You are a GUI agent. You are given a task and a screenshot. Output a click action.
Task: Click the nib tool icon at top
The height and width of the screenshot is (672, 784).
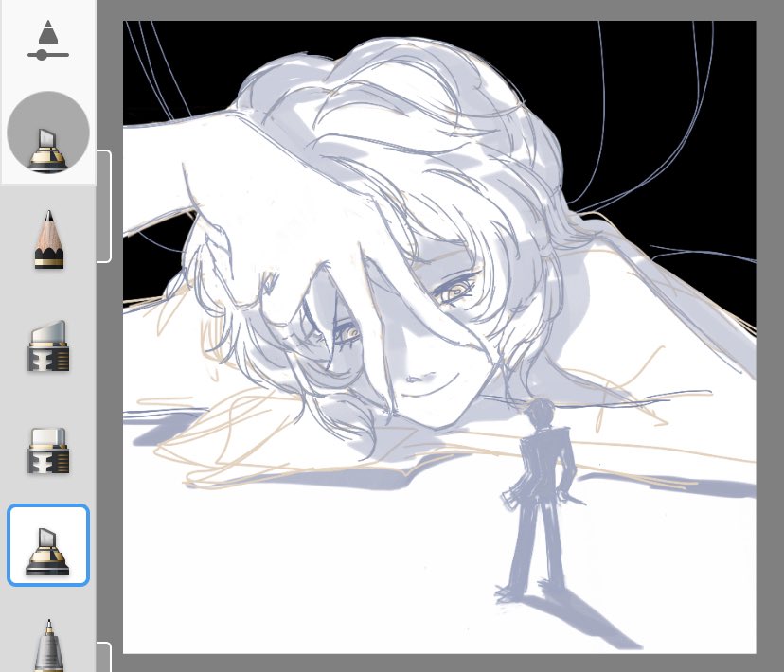pos(48,36)
